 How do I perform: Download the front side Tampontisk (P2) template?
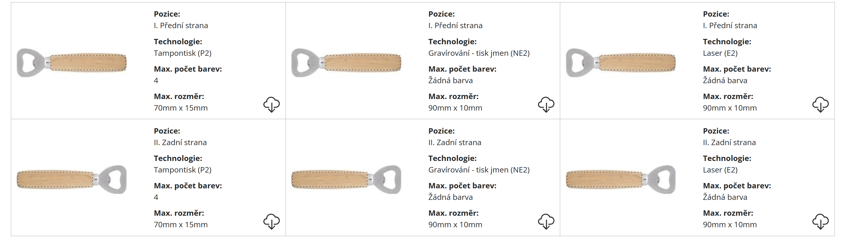(271, 105)
